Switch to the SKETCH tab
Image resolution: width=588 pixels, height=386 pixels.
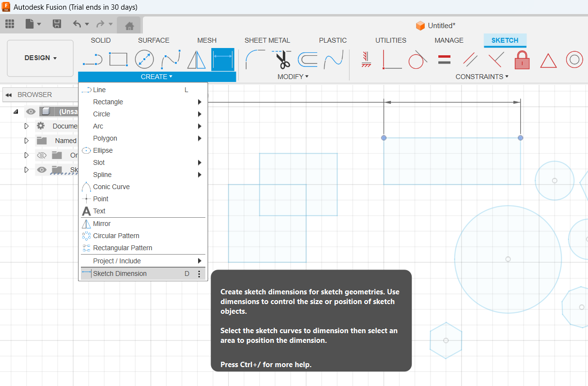click(x=505, y=40)
